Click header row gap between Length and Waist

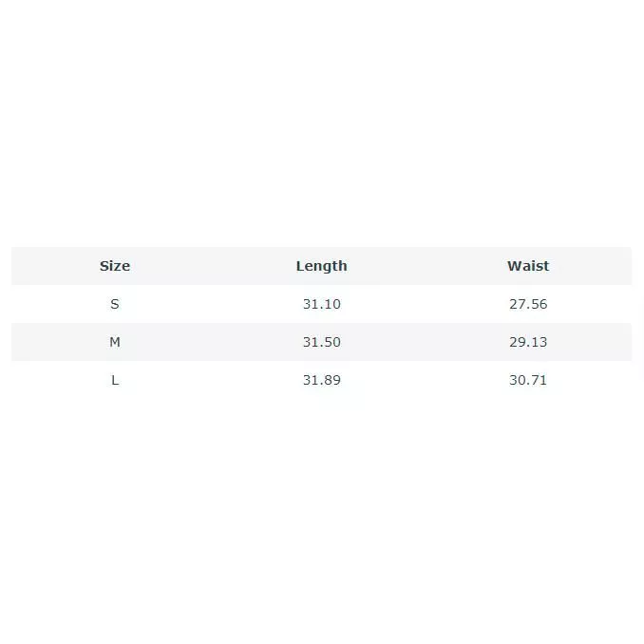427,266
